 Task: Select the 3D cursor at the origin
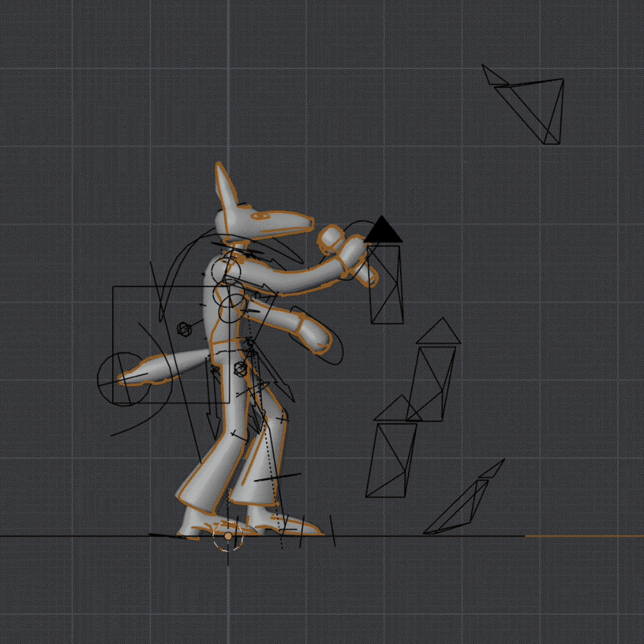point(228,537)
